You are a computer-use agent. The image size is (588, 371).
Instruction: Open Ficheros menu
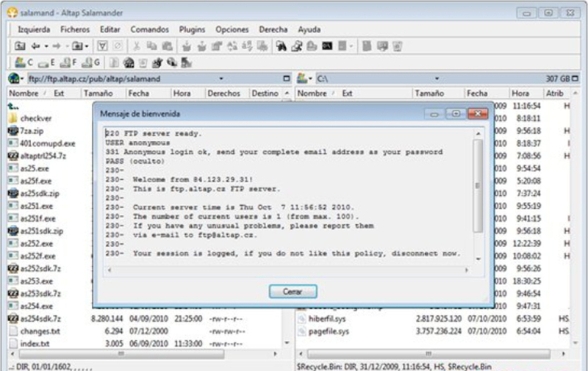(75, 29)
